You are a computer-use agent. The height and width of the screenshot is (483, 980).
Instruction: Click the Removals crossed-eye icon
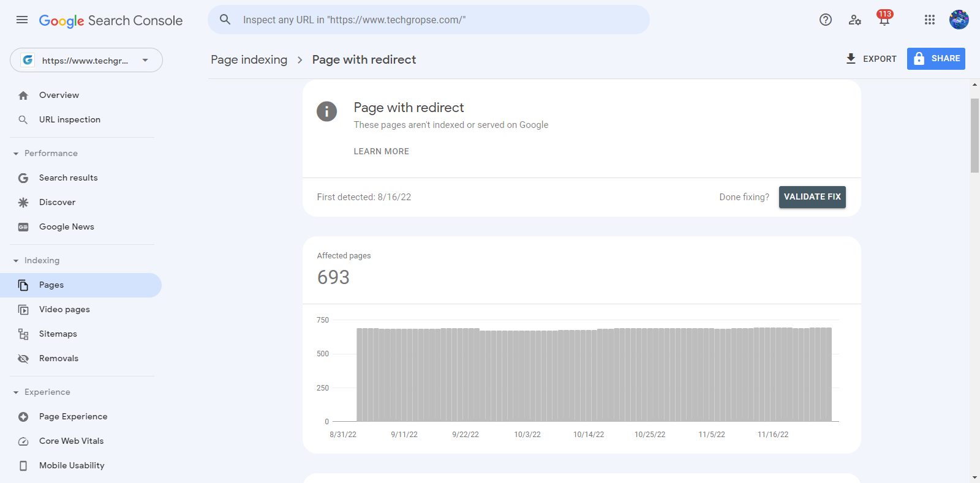23,359
